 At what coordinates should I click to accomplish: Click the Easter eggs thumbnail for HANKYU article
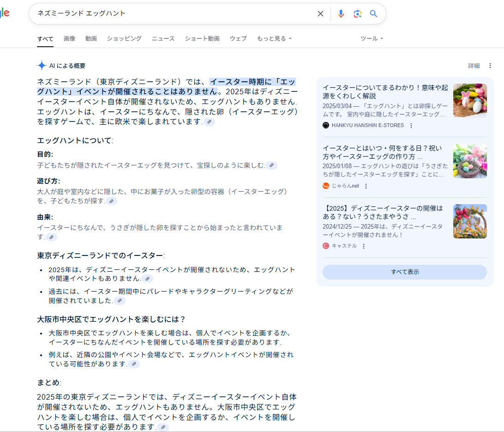tap(470, 101)
